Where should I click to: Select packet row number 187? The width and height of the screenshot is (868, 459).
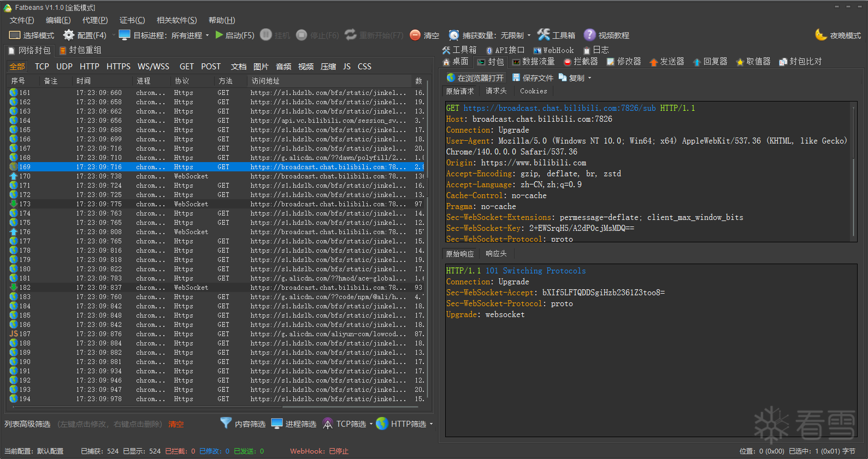pos(25,334)
